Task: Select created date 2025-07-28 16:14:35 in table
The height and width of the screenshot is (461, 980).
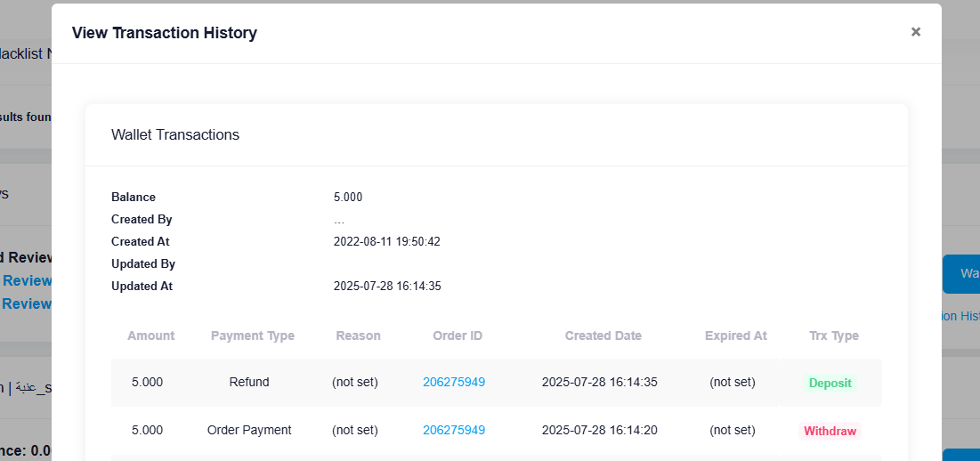Action: click(x=599, y=382)
